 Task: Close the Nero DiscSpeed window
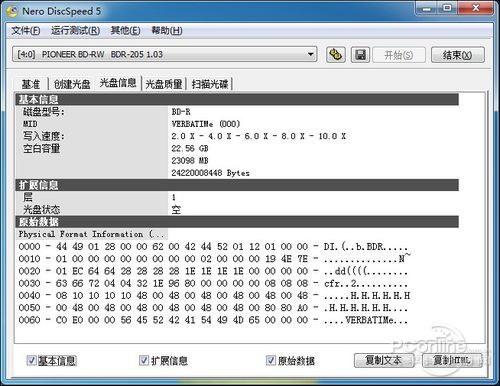pyautogui.click(x=476, y=8)
